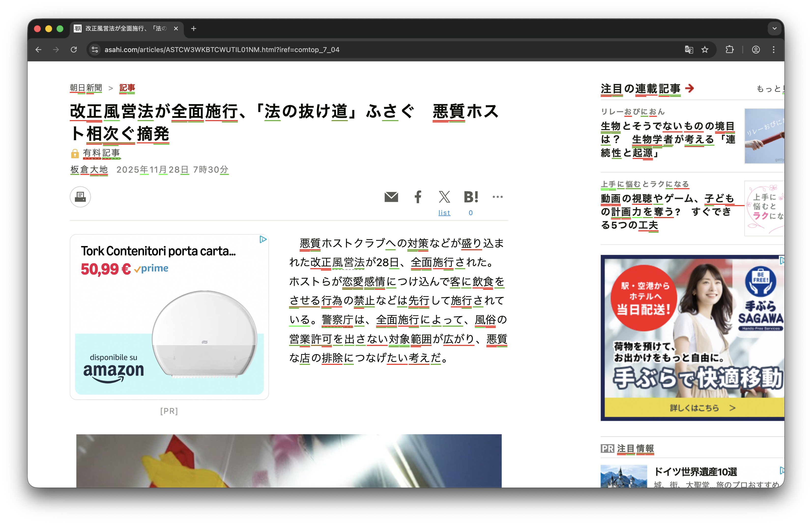Bookmark this page with star icon
Screen dimensions: 812x524
(x=705, y=50)
